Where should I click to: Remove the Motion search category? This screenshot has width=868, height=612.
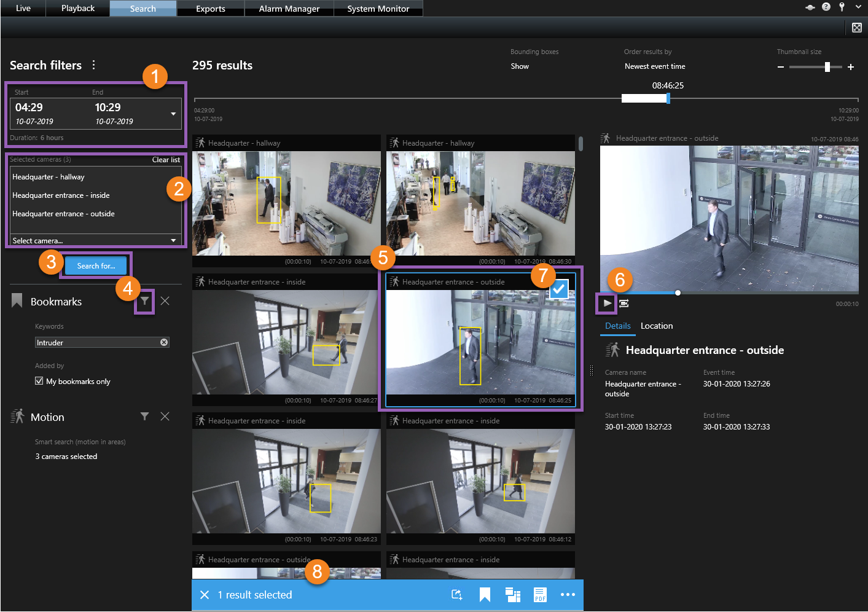pos(165,417)
